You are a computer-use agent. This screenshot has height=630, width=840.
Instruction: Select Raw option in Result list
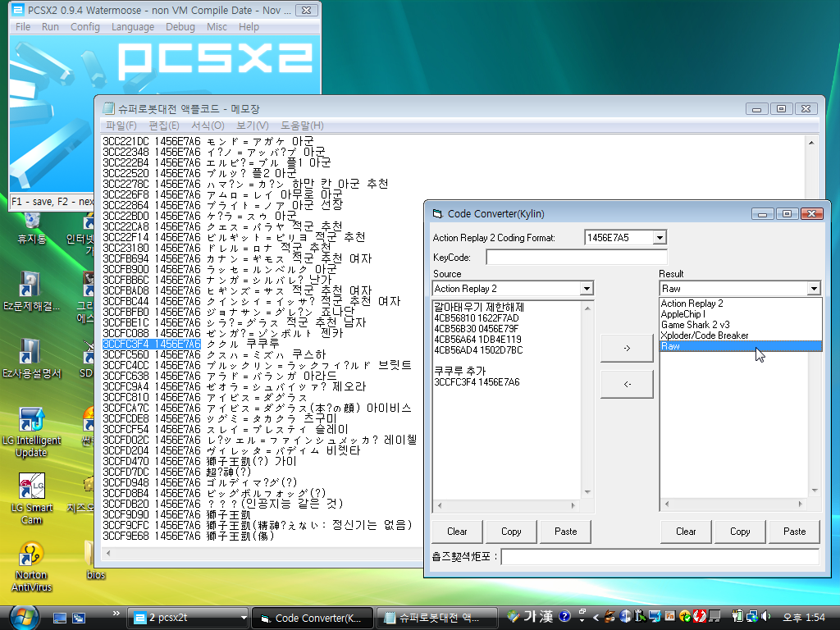(741, 346)
